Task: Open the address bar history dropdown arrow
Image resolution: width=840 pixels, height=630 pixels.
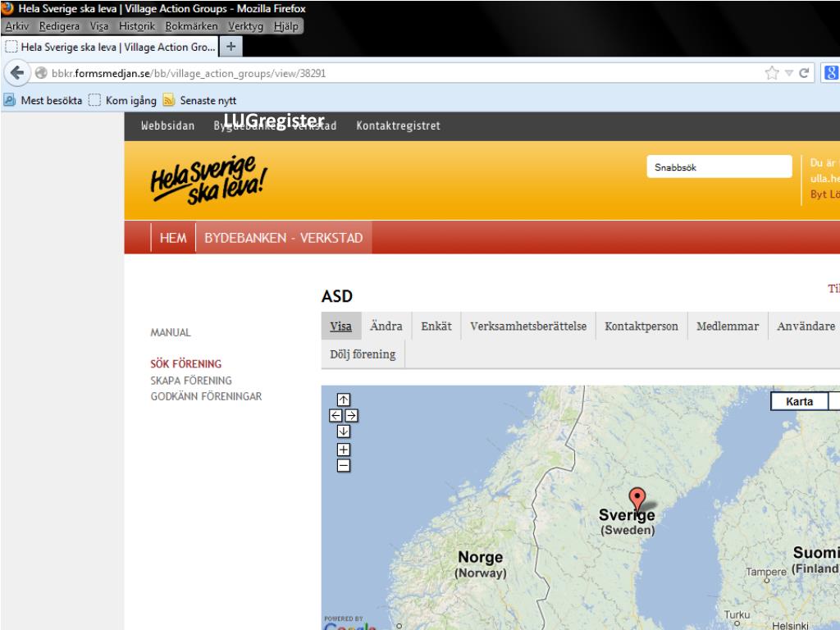Action: point(788,73)
